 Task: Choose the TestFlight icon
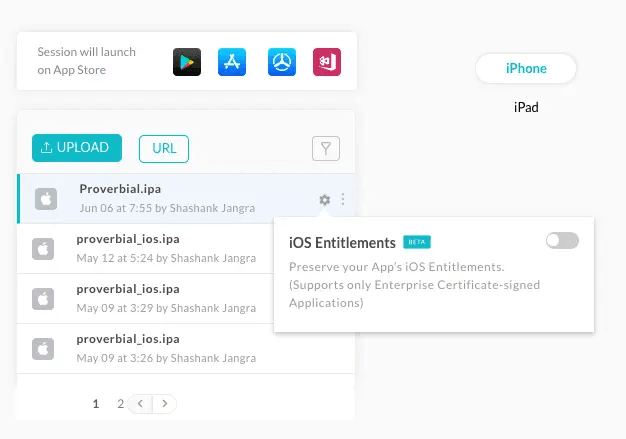click(x=282, y=61)
